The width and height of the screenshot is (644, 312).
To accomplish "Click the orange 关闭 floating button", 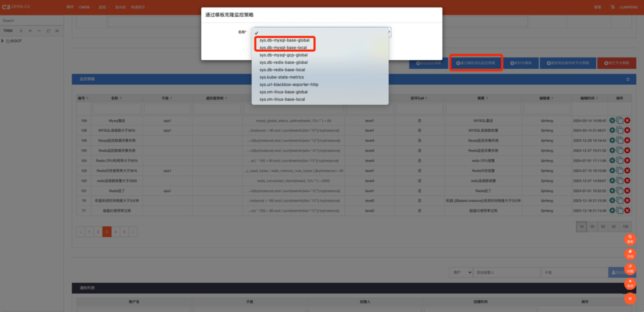I will pyautogui.click(x=630, y=284).
